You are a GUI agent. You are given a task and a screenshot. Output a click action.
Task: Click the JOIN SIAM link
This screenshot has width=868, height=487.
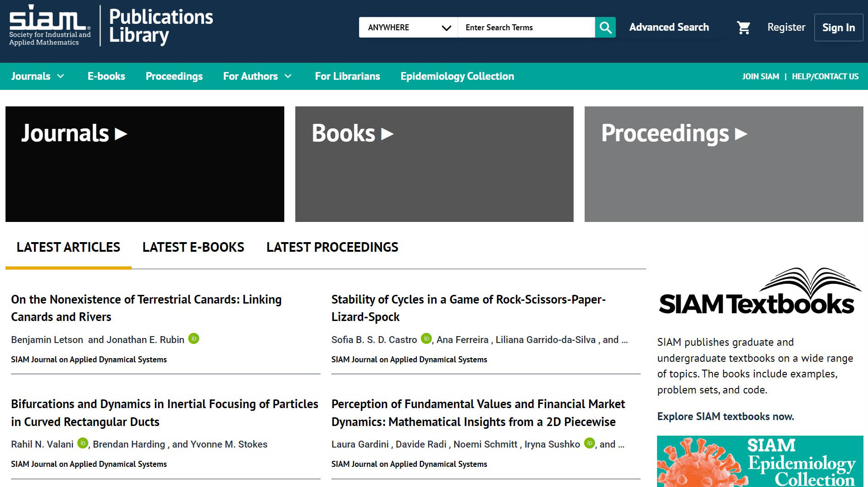point(761,77)
